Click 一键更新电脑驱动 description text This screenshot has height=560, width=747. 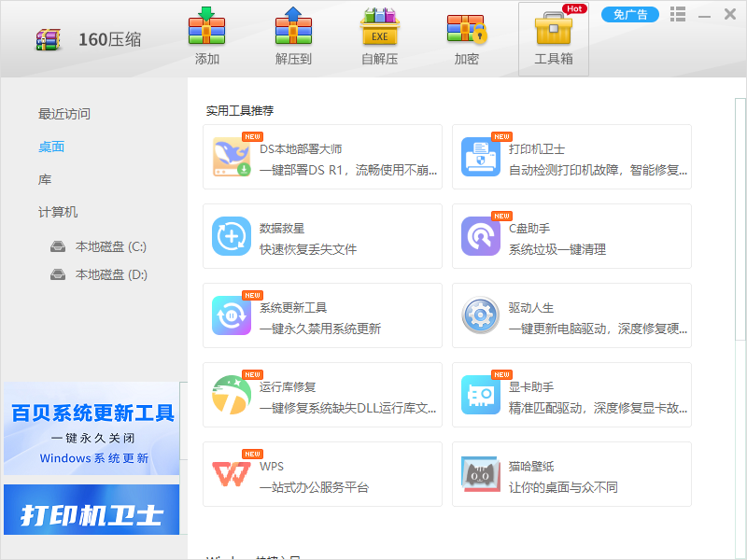pyautogui.click(x=598, y=329)
